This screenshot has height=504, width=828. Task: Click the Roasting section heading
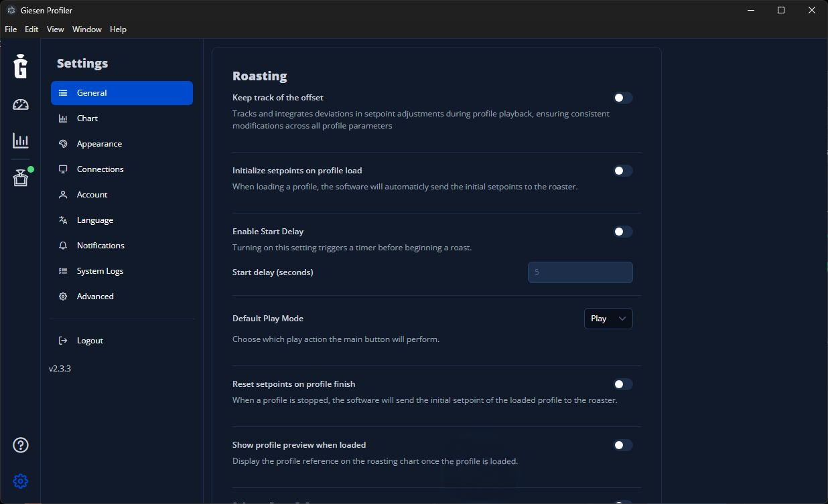click(259, 76)
